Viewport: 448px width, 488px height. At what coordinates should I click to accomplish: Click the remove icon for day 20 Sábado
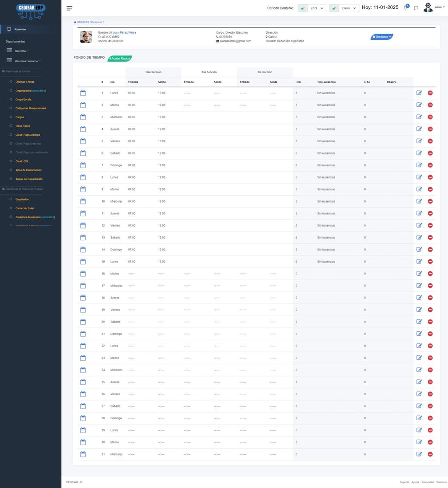[430, 322]
